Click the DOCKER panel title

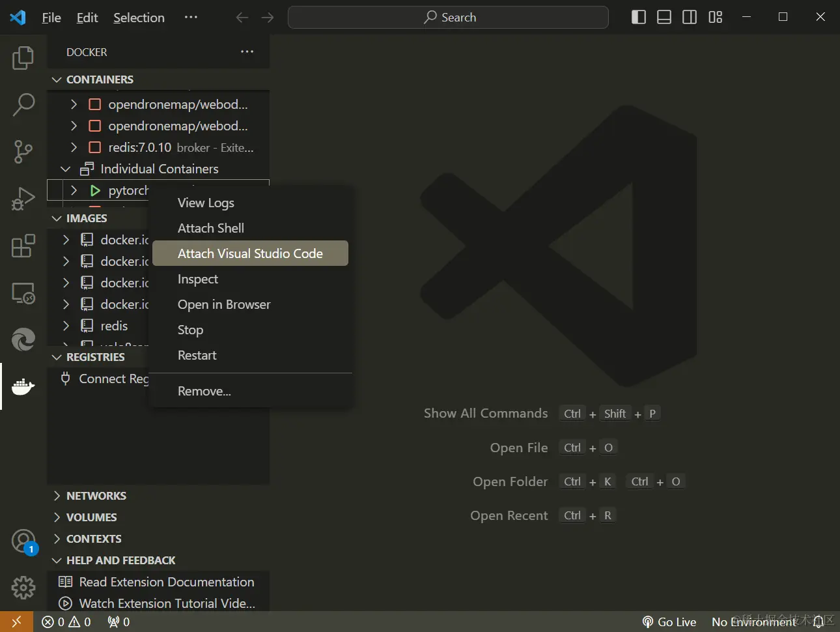87,52
